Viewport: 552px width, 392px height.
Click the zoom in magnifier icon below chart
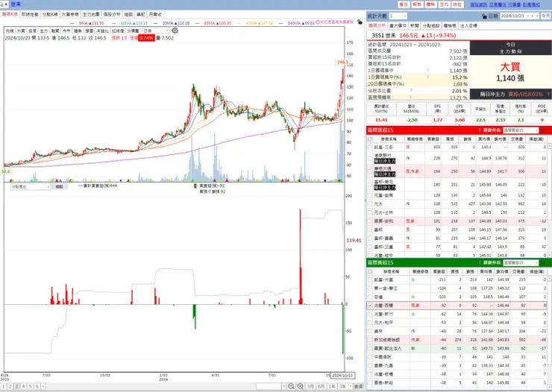[x=301, y=386]
